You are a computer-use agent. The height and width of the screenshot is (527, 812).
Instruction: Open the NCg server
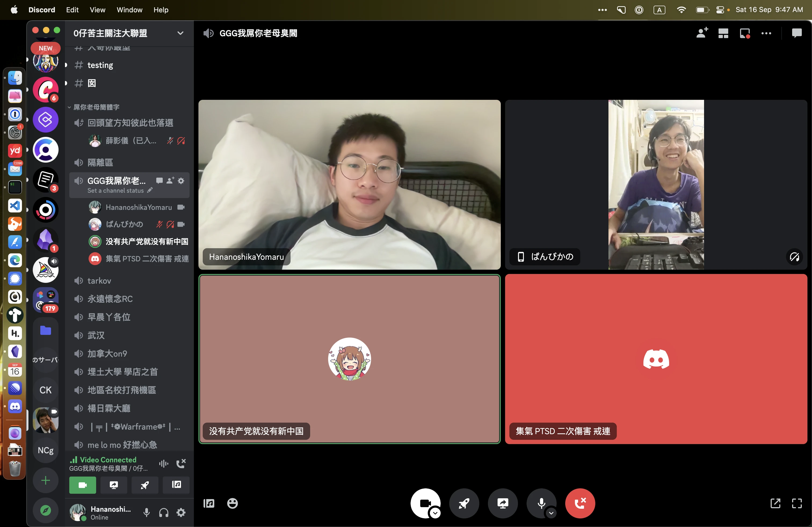[45, 450]
